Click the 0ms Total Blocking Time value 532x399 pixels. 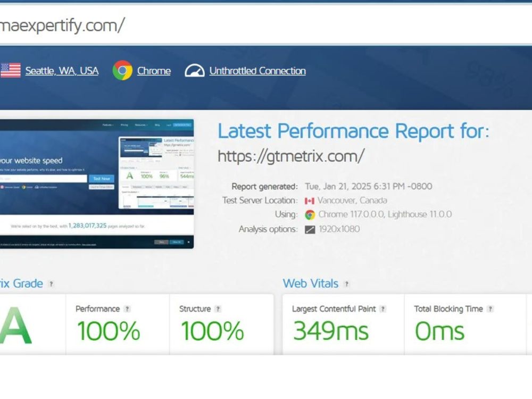pos(440,331)
